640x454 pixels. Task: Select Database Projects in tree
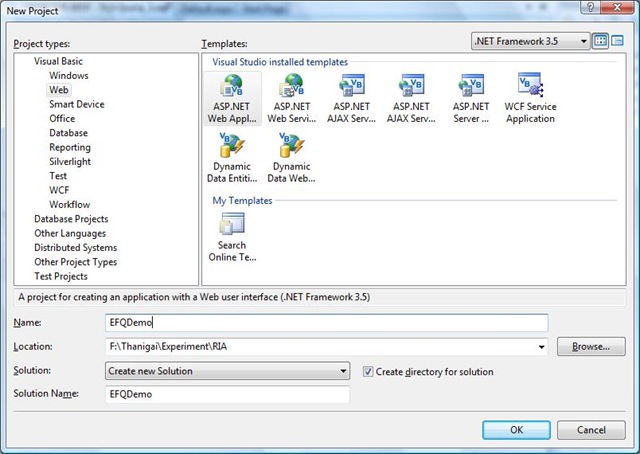click(71, 219)
